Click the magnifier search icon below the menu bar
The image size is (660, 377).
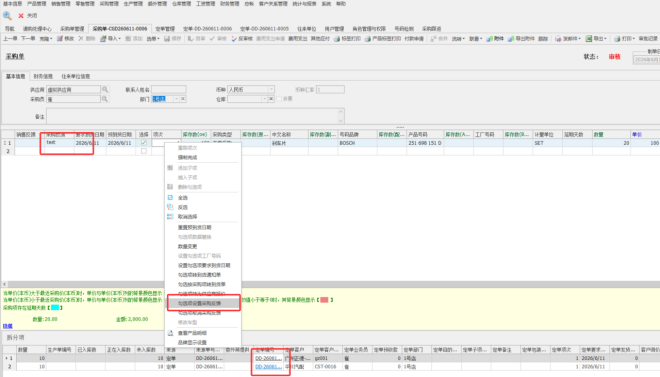(7, 16)
